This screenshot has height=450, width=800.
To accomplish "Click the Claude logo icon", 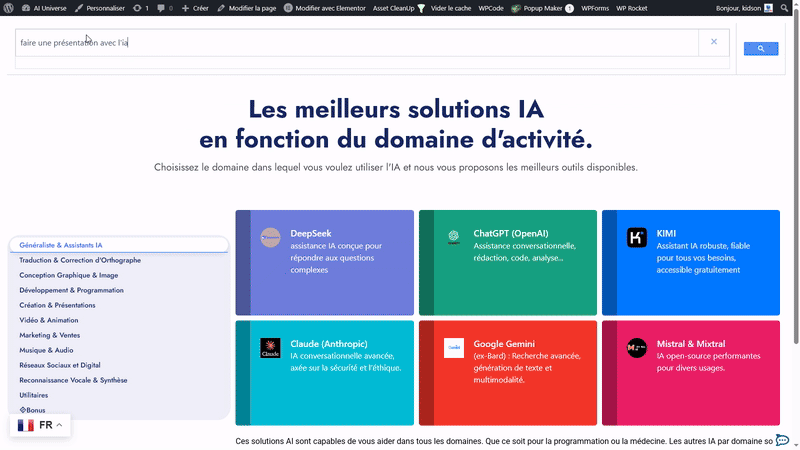I will [270, 348].
